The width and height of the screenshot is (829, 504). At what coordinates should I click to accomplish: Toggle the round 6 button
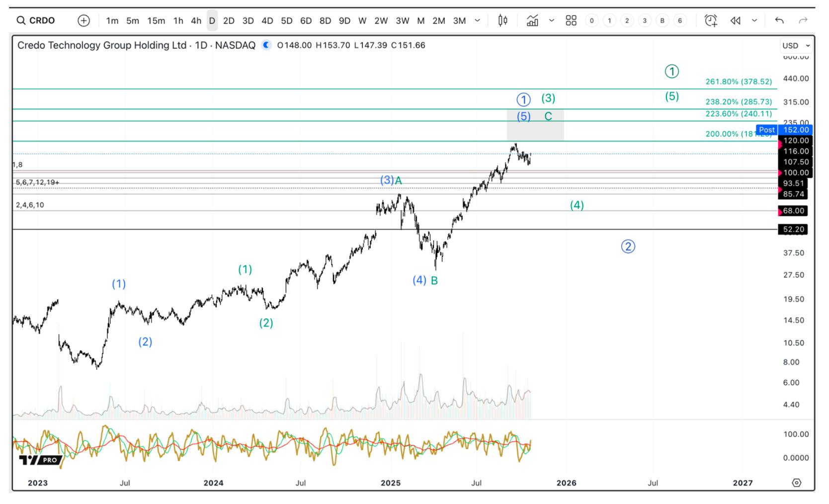point(680,20)
